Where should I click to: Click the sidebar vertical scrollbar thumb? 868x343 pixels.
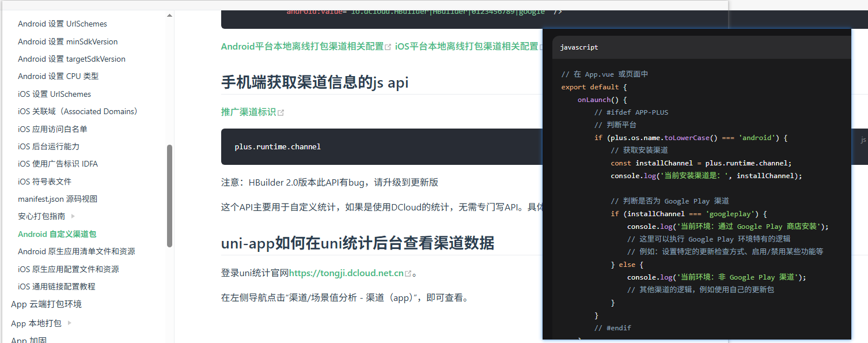coord(169,196)
